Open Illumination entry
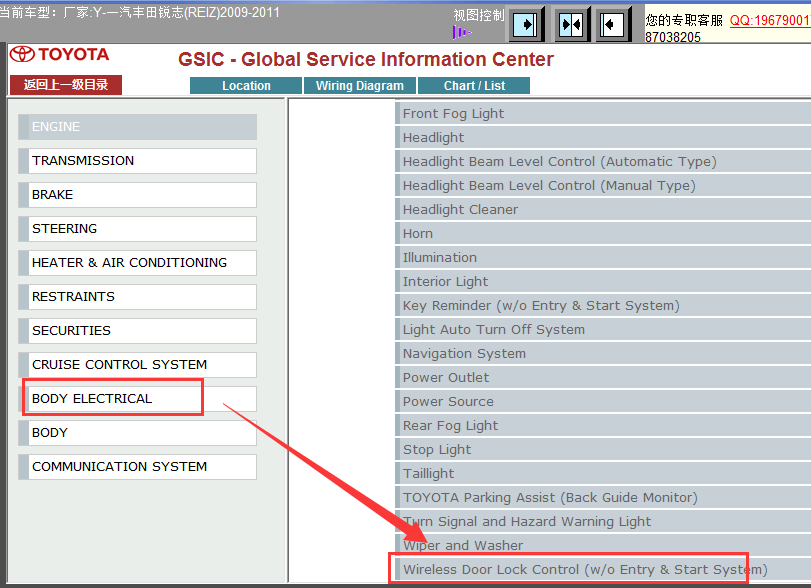Screen dimensions: 811x588 click(x=603, y=258)
